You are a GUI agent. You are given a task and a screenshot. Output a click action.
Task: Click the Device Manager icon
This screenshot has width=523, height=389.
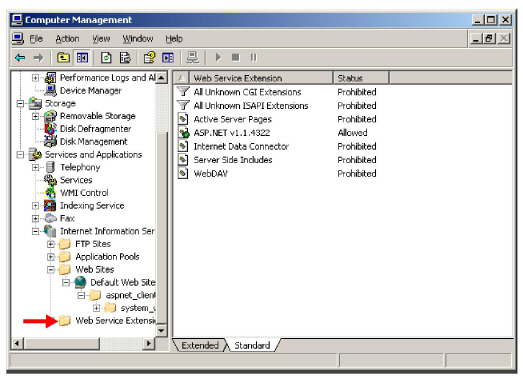(x=51, y=90)
